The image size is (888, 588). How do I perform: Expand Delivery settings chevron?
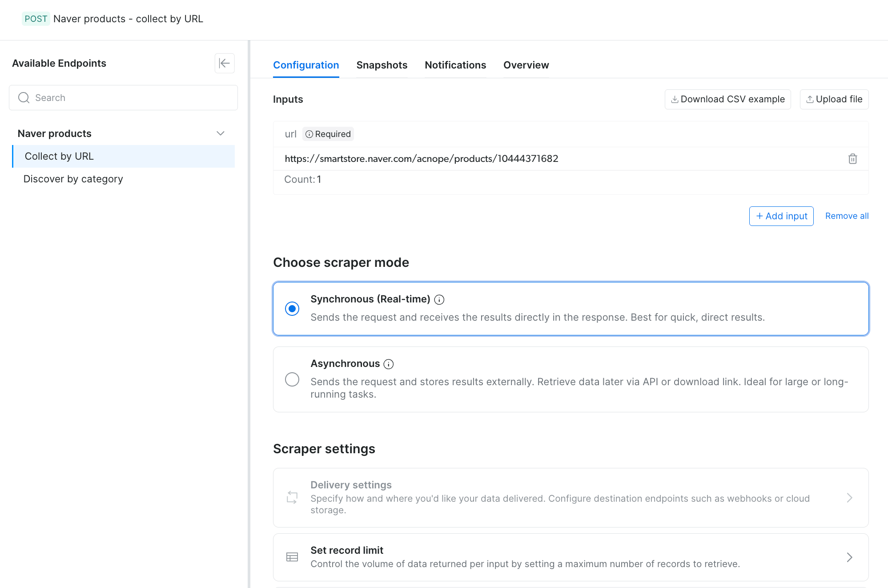coord(849,497)
